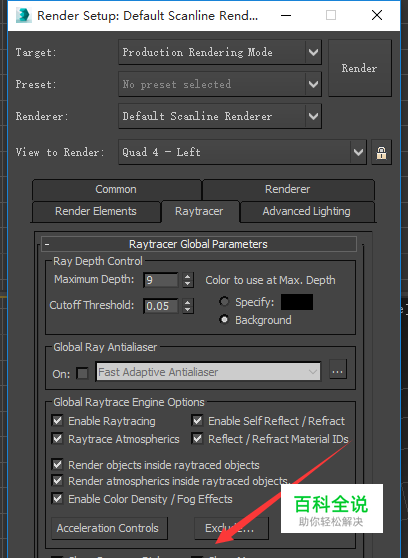Minimize the Render Setup window

(x=286, y=15)
